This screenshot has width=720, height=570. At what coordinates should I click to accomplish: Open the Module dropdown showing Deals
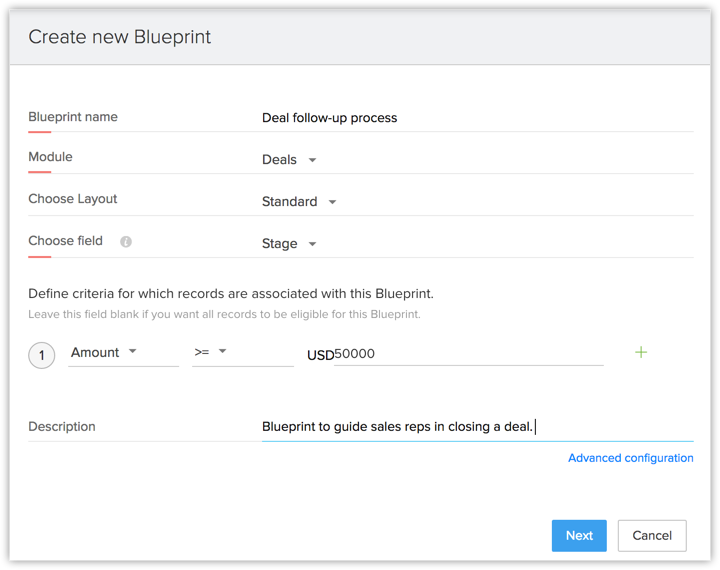coord(289,160)
